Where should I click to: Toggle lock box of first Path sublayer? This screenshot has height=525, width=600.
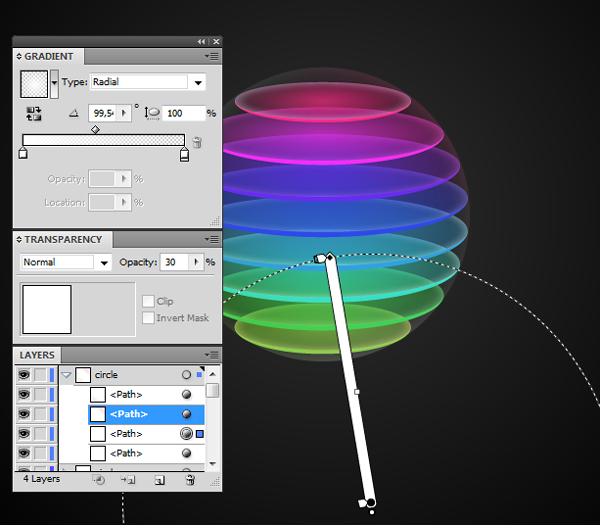[x=40, y=394]
